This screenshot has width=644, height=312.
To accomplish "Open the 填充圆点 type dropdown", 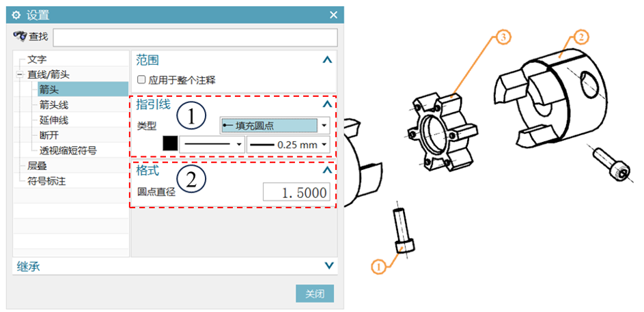I will [275, 126].
